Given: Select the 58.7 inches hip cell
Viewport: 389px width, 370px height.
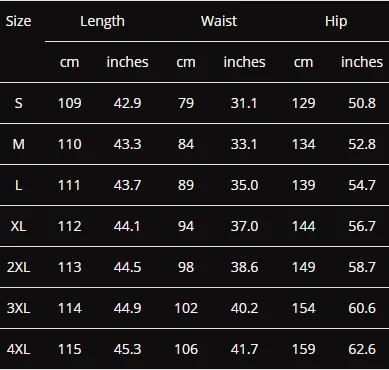Looking at the screenshot, I should coord(362,267).
